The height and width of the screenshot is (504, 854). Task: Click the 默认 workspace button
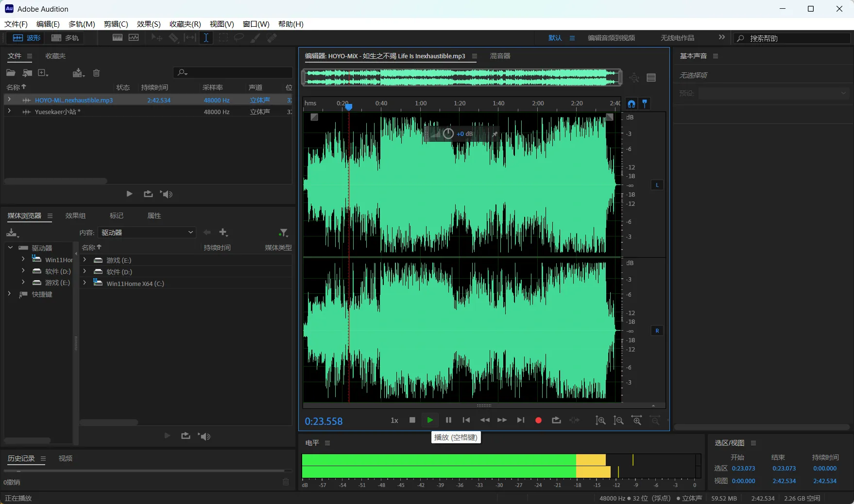click(555, 38)
